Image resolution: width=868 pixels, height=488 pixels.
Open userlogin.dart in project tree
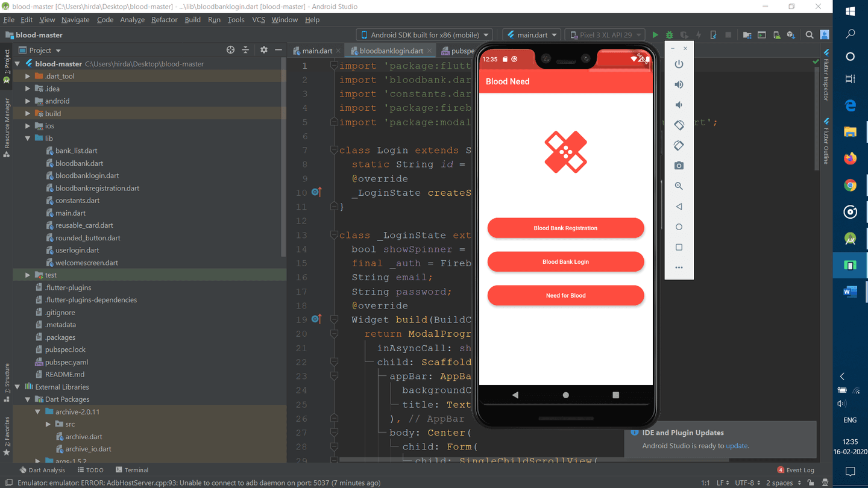[x=77, y=250]
